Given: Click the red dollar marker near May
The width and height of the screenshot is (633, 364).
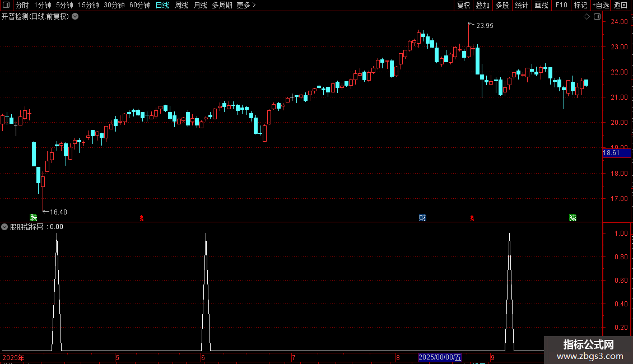Looking at the screenshot, I should tap(142, 218).
